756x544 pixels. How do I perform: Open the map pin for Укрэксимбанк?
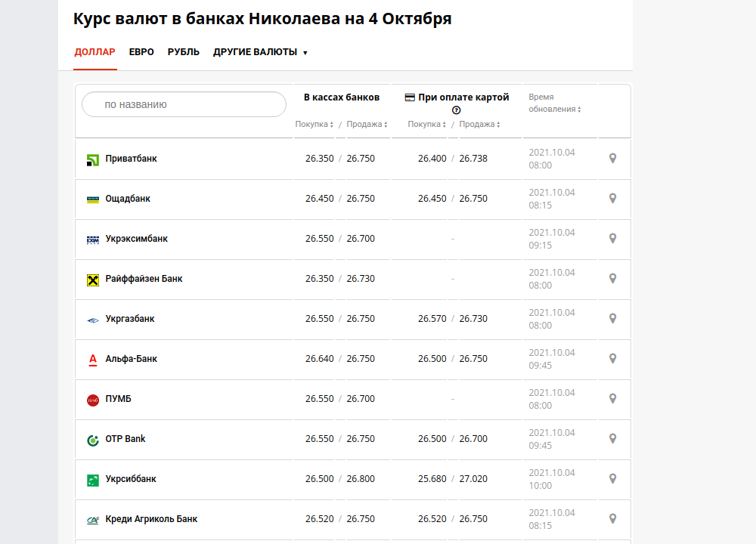pos(613,239)
